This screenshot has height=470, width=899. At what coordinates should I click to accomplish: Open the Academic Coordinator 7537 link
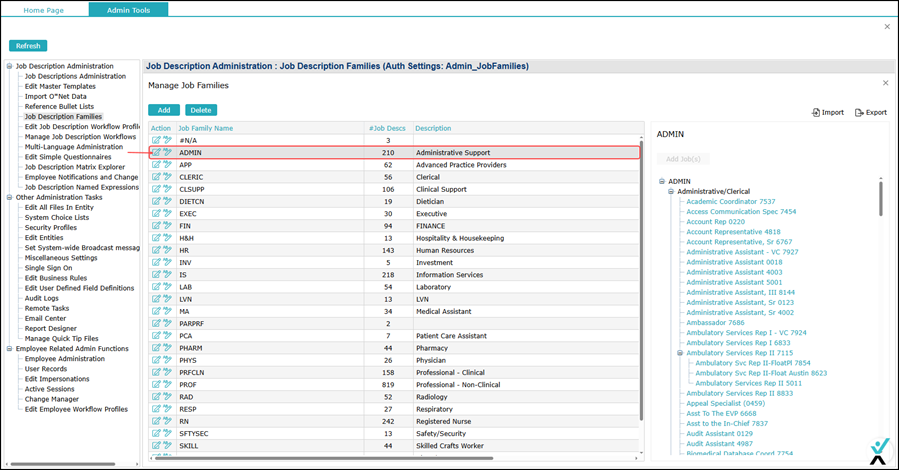730,202
